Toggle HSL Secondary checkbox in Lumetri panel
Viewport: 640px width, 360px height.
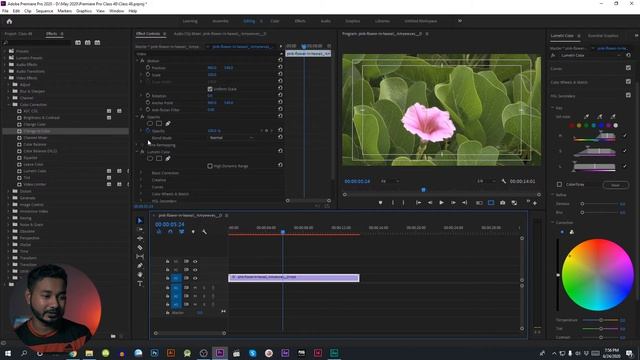point(628,96)
